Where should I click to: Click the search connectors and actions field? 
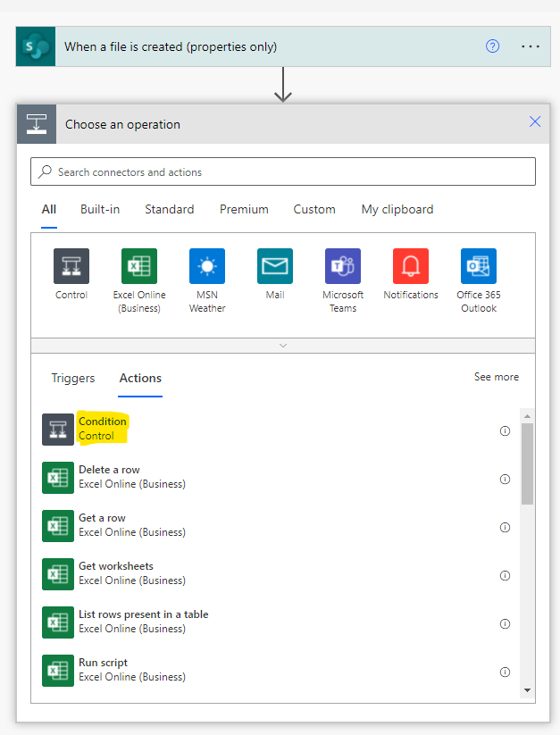[x=283, y=172]
